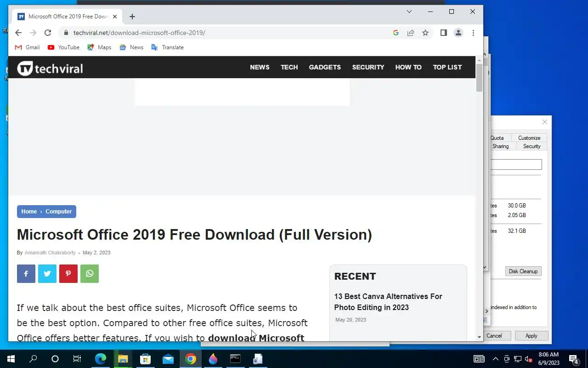This screenshot has width=588, height=368.
Task: Click the browser vertical scrollbar thumb
Action: (479, 78)
